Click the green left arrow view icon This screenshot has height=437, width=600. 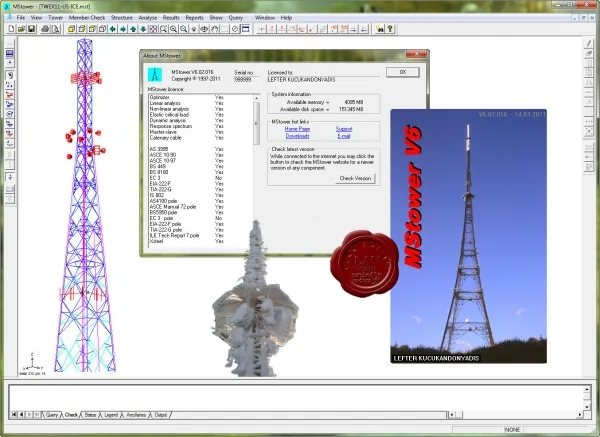[113, 29]
